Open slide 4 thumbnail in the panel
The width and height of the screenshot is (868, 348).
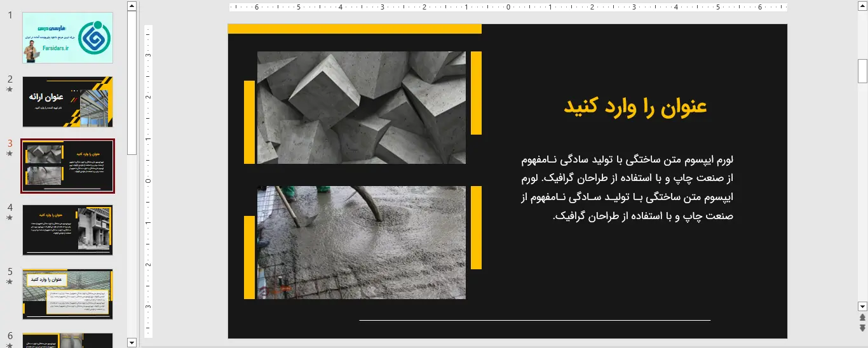coord(67,230)
